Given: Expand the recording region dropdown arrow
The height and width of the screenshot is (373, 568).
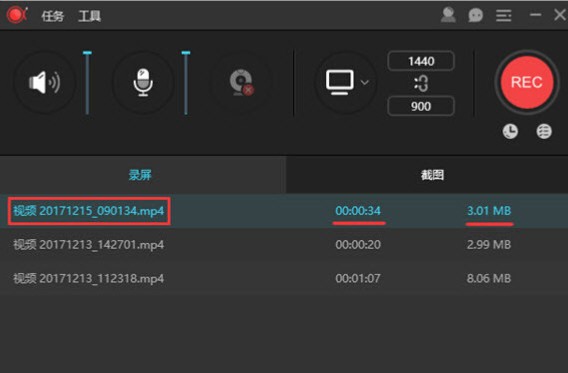Looking at the screenshot, I should [x=365, y=83].
